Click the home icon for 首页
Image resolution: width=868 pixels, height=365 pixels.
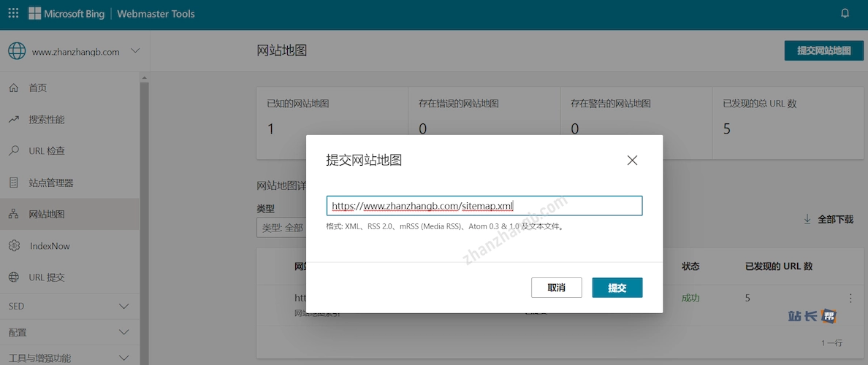(14, 88)
